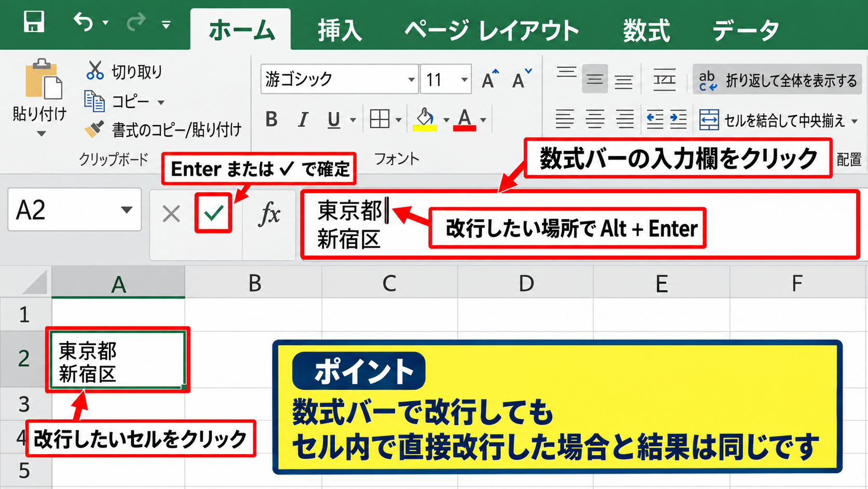The image size is (868, 489).
Task: Apply the yellow fill color bucket
Action: 425,120
